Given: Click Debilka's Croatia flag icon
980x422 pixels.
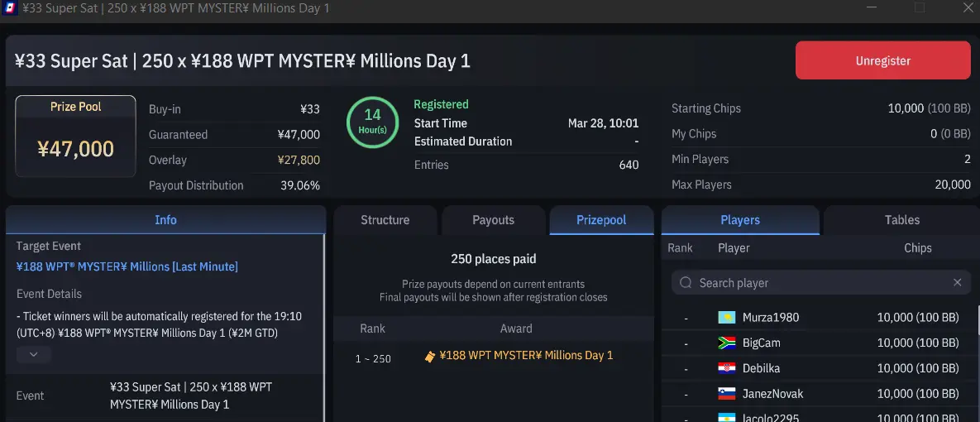Looking at the screenshot, I should coord(726,369).
